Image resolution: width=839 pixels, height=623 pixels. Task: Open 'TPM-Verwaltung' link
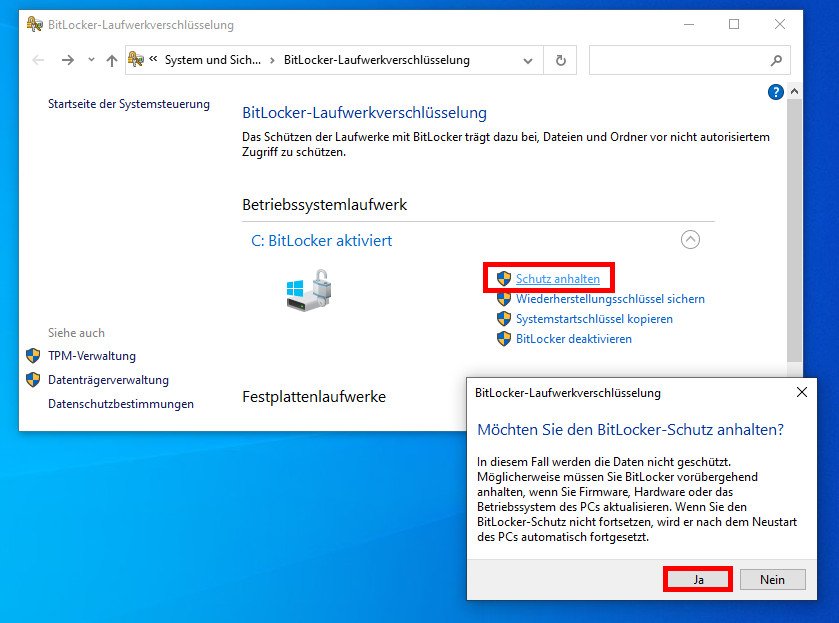pyautogui.click(x=92, y=356)
